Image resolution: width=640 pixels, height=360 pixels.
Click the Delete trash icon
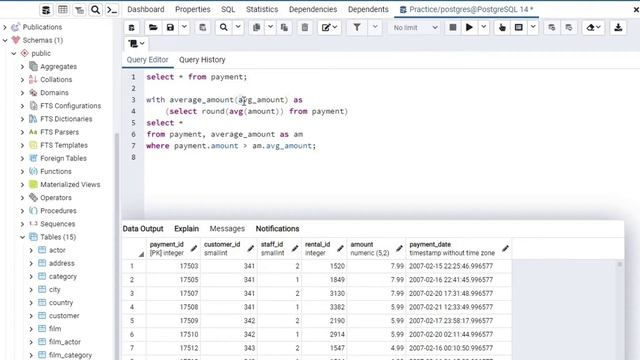click(305, 28)
